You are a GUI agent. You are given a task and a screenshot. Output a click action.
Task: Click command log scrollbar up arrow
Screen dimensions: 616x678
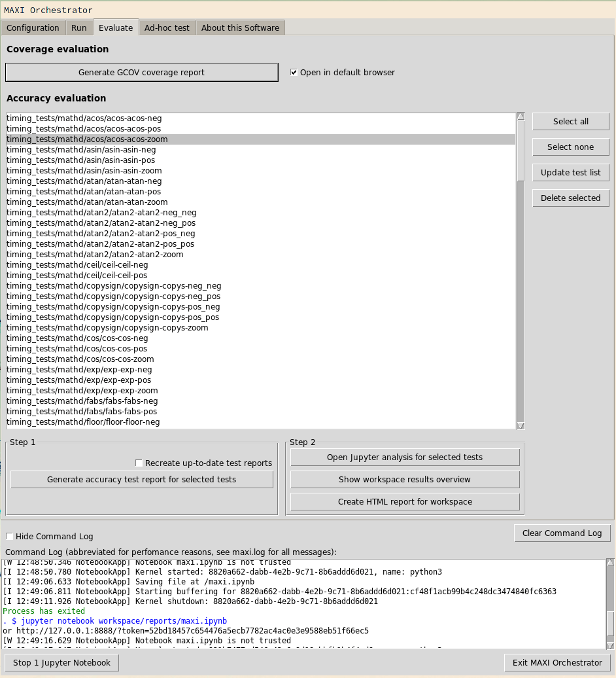point(610,563)
